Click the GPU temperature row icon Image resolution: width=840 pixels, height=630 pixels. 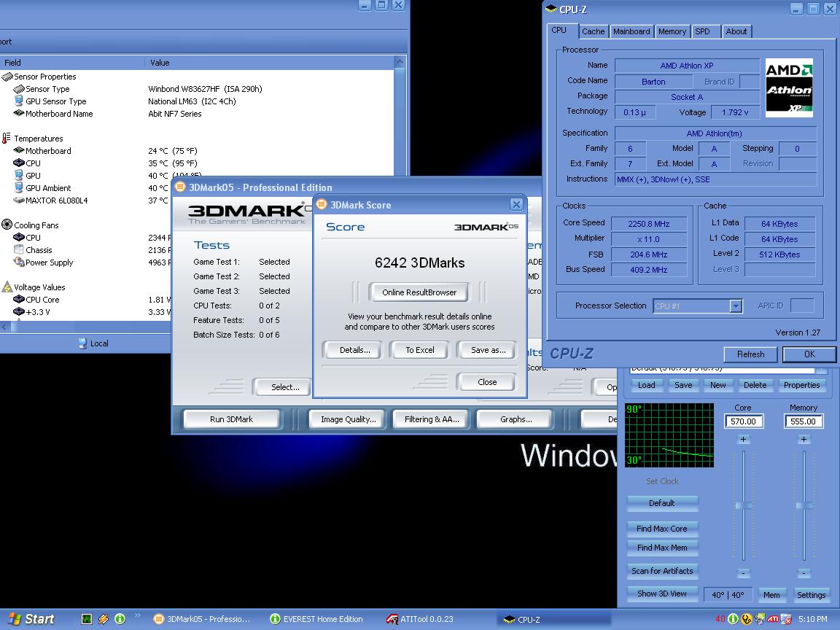pyautogui.click(x=19, y=175)
